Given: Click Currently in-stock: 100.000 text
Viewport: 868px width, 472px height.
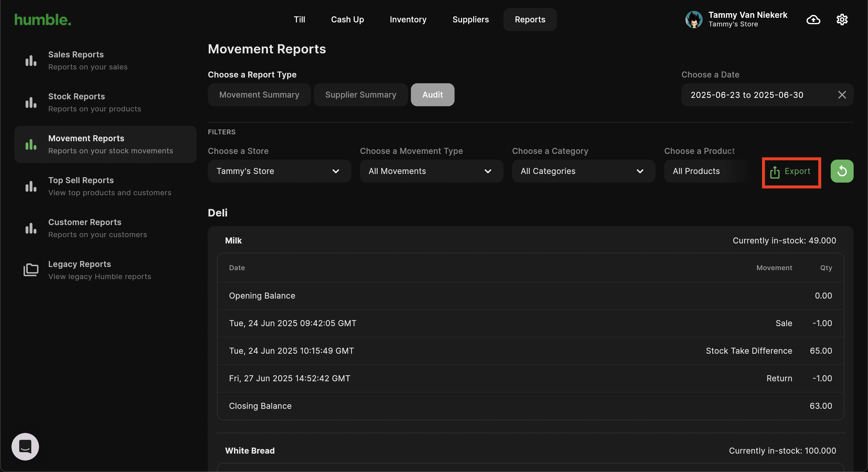Looking at the screenshot, I should pos(782,451).
